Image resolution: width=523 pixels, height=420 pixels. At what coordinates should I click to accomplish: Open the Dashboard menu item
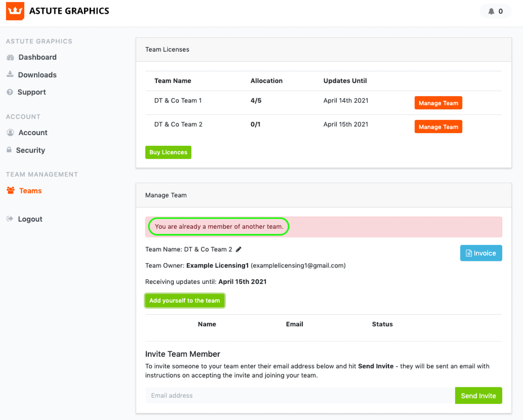37,57
